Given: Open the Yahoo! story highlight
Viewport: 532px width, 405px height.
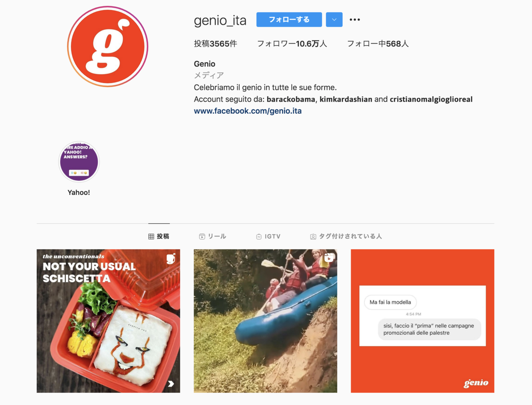Looking at the screenshot, I should pos(79,162).
